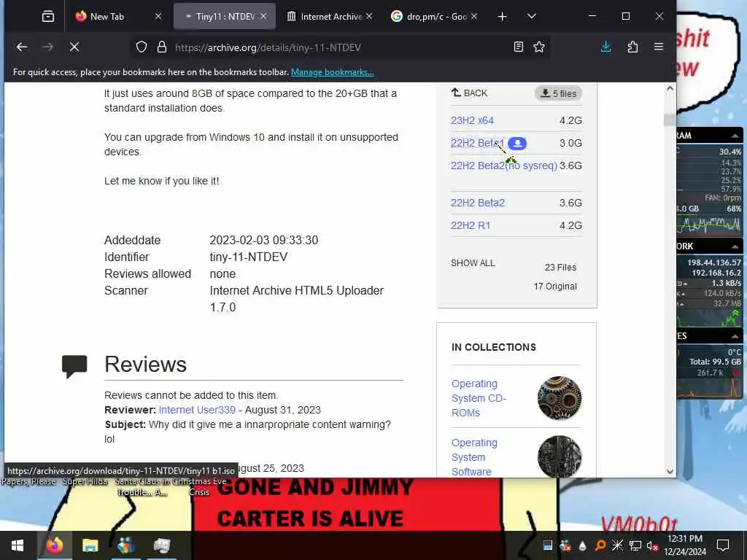Download 22H2 Beta2 3.6G ISO

click(x=477, y=203)
